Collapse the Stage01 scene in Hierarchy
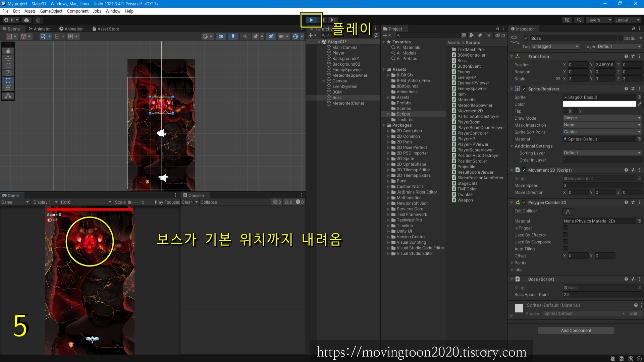 pos(319,42)
